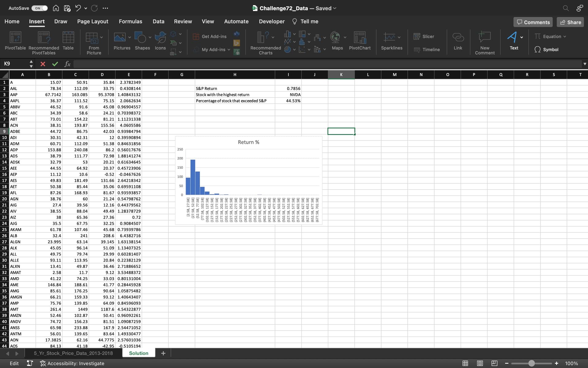Open the 5_Yr_Stock_Price_Data_2013-2018 sheet
The width and height of the screenshot is (588, 368).
tap(73, 353)
